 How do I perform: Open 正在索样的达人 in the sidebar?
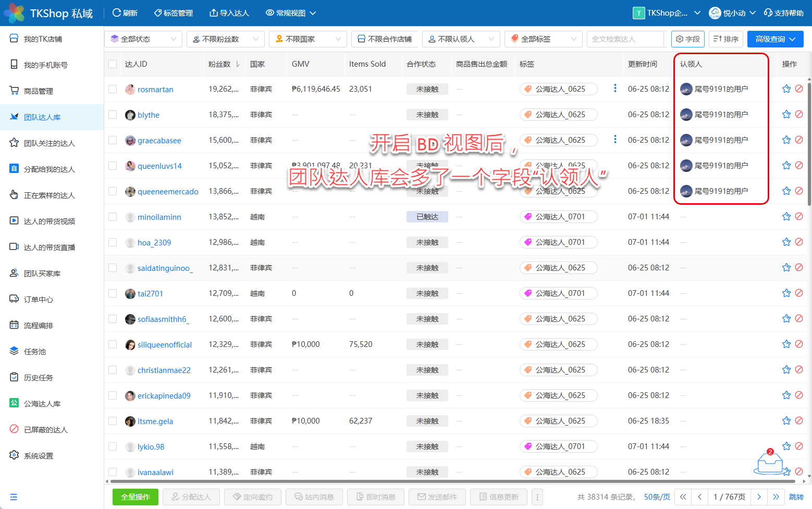point(52,195)
